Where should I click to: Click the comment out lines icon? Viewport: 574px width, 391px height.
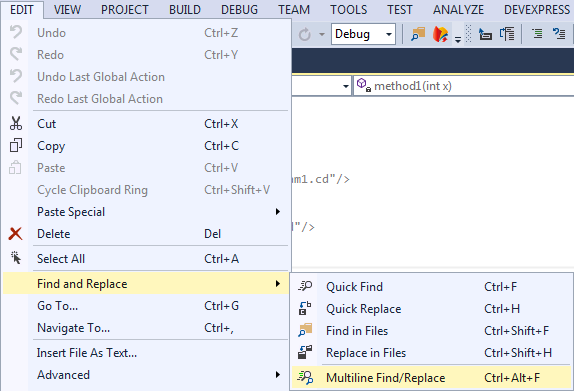pyautogui.click(x=537, y=34)
